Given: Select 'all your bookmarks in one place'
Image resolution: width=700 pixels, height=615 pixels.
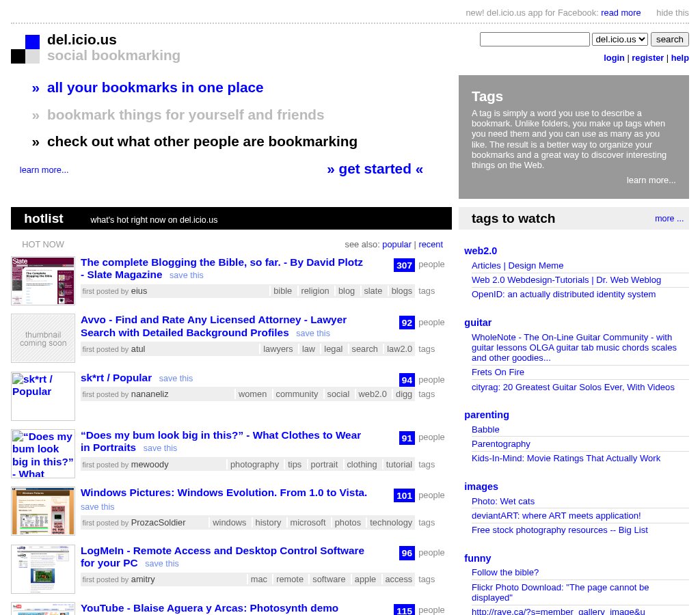Looking at the screenshot, I should tap(155, 87).
